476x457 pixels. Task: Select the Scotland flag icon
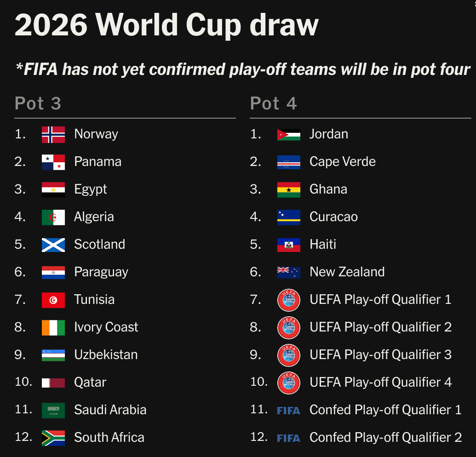pos(53,245)
